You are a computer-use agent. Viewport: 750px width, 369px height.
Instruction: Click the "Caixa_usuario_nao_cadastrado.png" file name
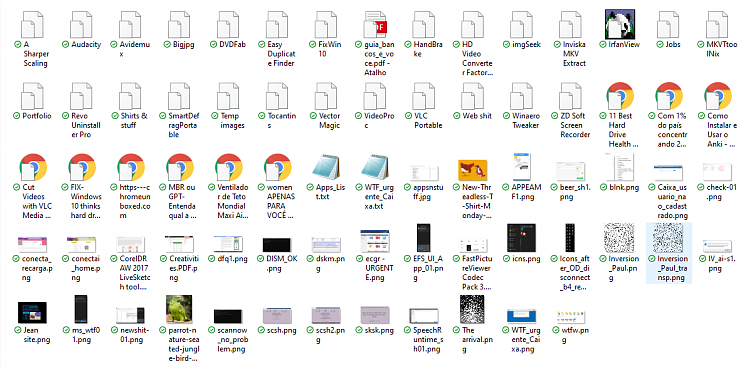point(673,201)
